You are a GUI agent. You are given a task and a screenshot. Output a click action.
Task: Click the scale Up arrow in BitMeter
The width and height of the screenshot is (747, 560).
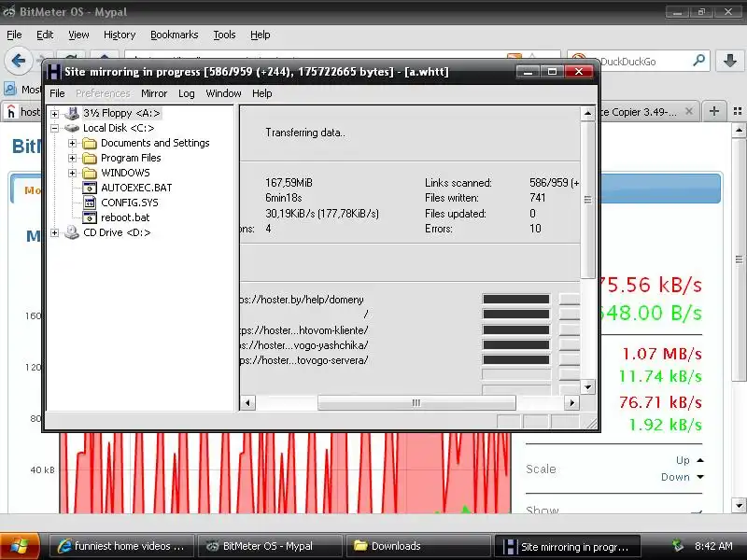point(699,460)
